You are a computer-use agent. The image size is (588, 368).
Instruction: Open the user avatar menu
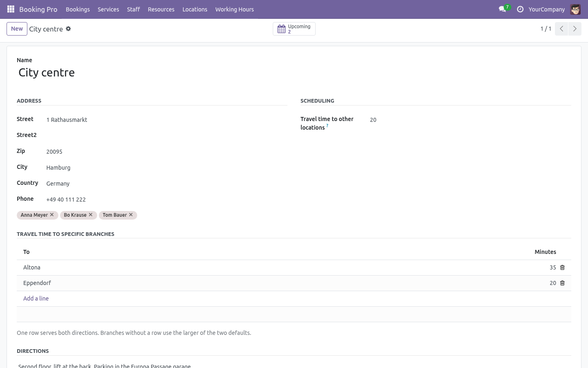coord(575,9)
